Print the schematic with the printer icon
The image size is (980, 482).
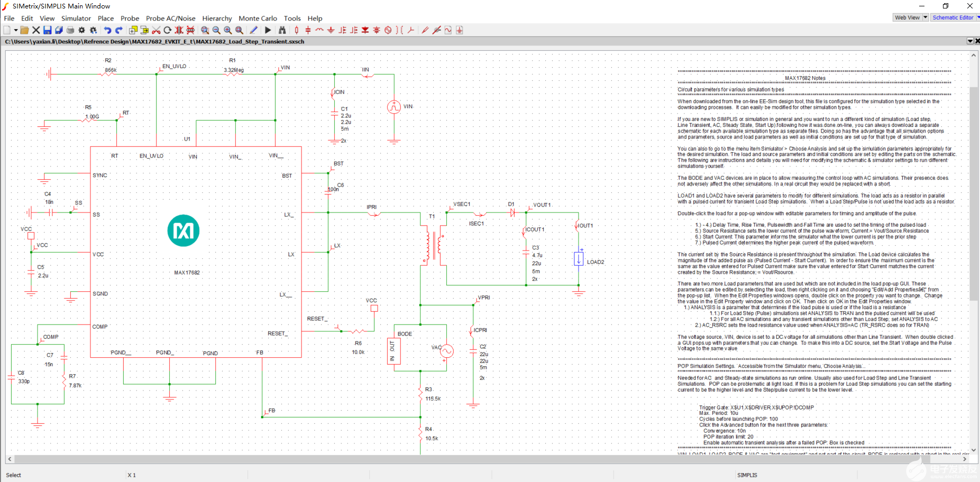click(x=70, y=30)
